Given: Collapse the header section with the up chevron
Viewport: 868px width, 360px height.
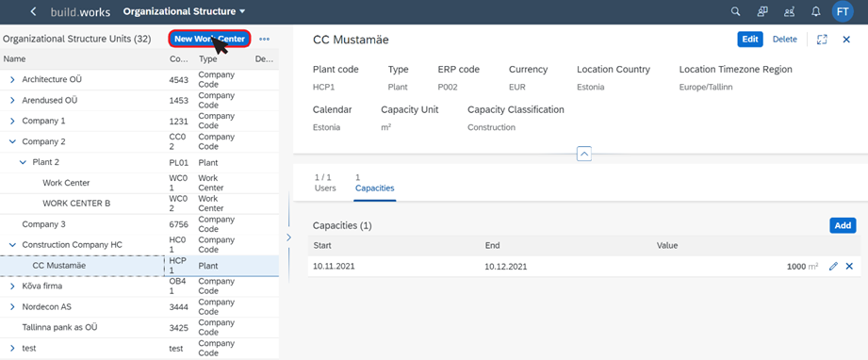Looking at the screenshot, I should pos(584,154).
